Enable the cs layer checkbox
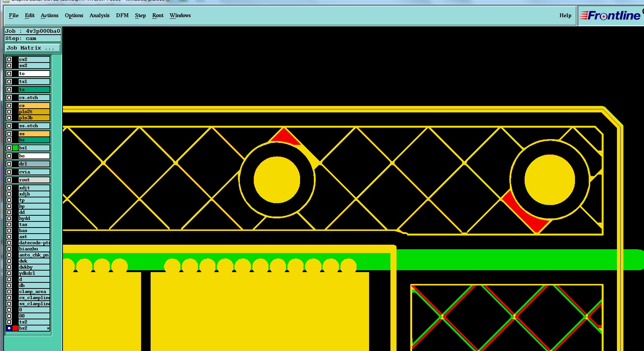Viewport: 644px width, 351px height. coord(9,106)
